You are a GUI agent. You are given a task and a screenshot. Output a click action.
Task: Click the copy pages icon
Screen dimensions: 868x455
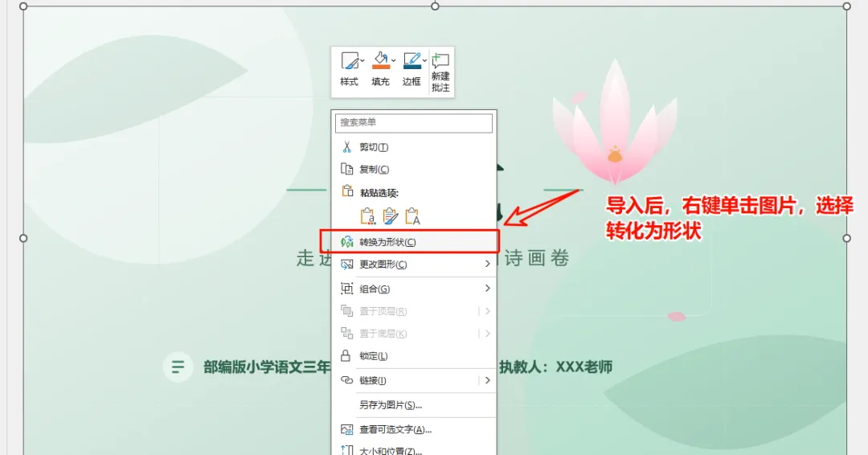point(346,169)
